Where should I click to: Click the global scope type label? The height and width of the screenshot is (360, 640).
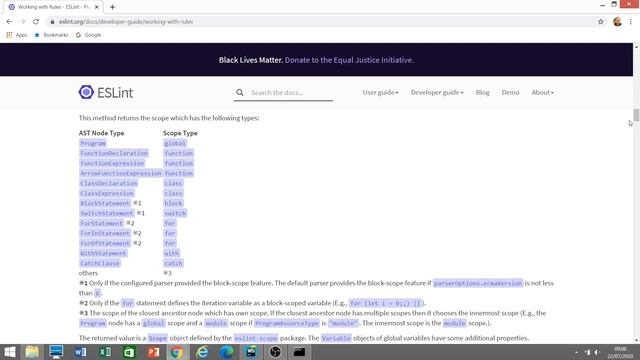click(x=175, y=143)
